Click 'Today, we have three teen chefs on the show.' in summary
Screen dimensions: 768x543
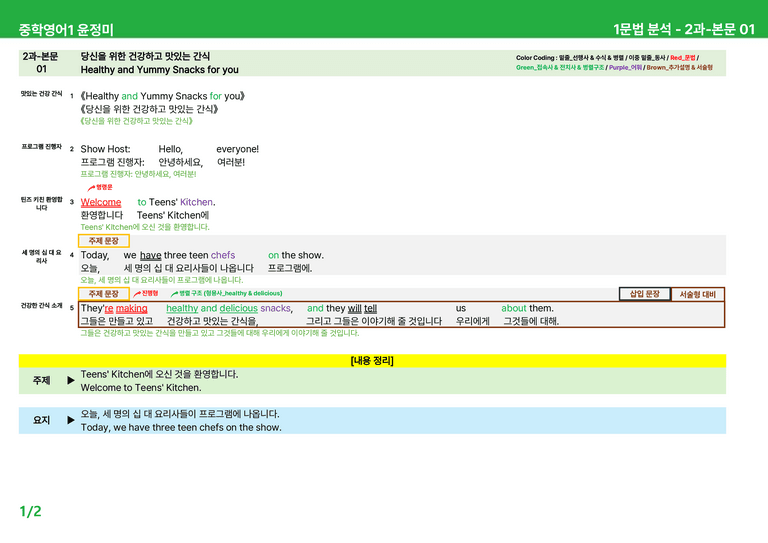[181, 427]
